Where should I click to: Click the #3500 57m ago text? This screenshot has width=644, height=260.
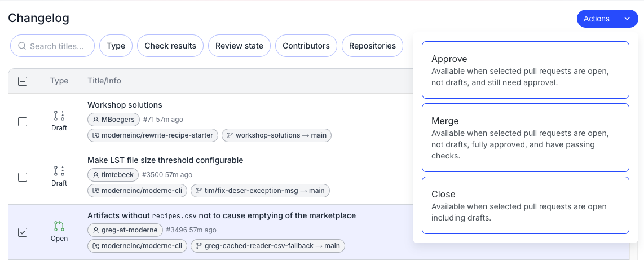click(167, 175)
